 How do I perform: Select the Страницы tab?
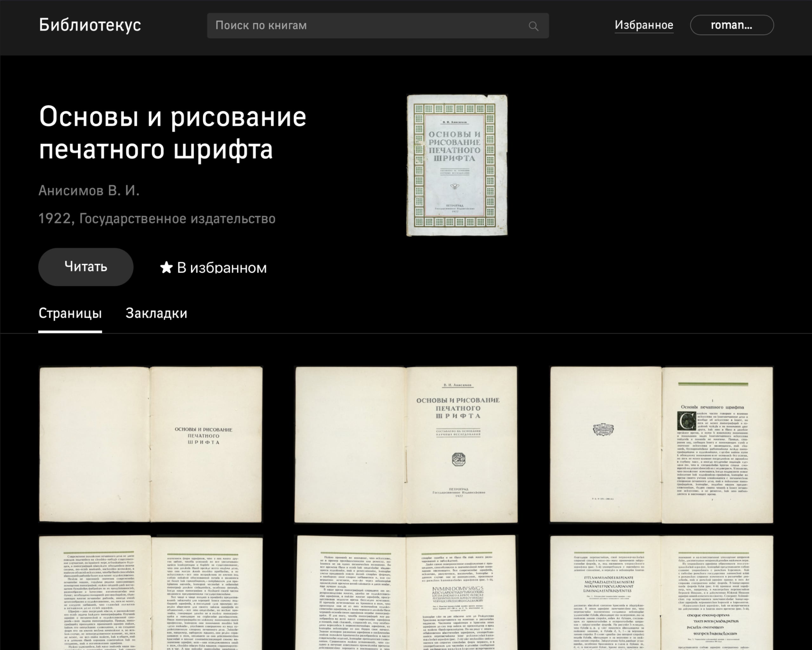click(x=70, y=313)
